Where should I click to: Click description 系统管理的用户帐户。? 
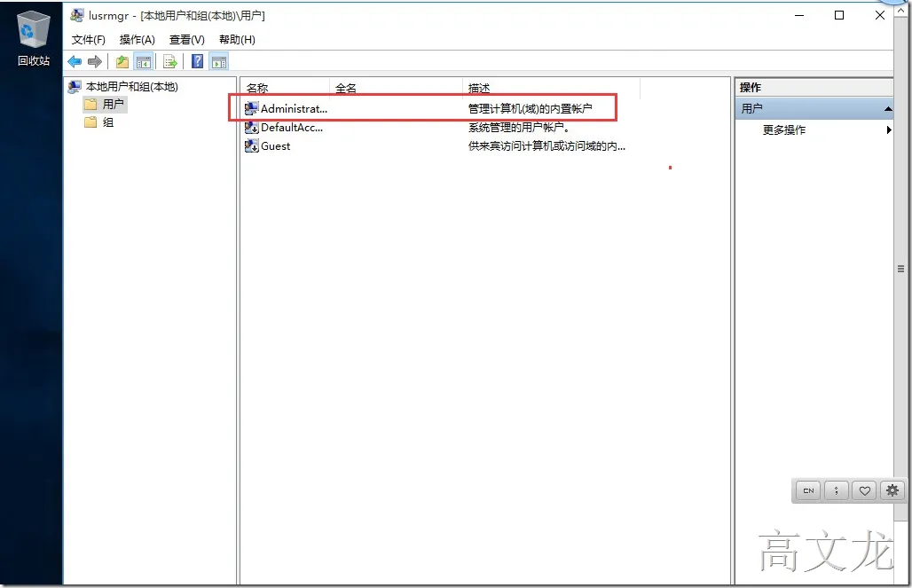pyautogui.click(x=519, y=128)
